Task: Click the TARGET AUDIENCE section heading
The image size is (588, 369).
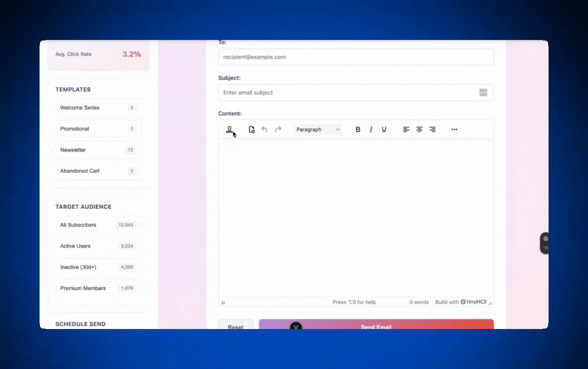Action: point(83,207)
